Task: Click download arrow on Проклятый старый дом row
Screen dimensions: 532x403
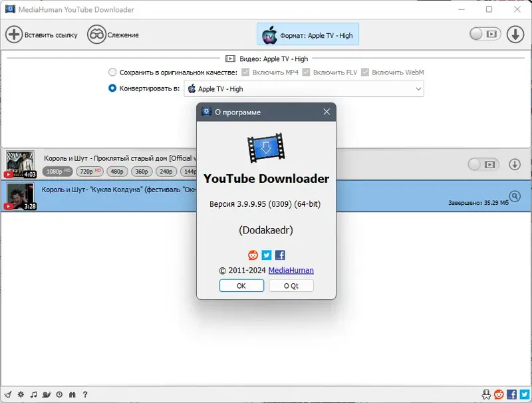Action: click(514, 164)
